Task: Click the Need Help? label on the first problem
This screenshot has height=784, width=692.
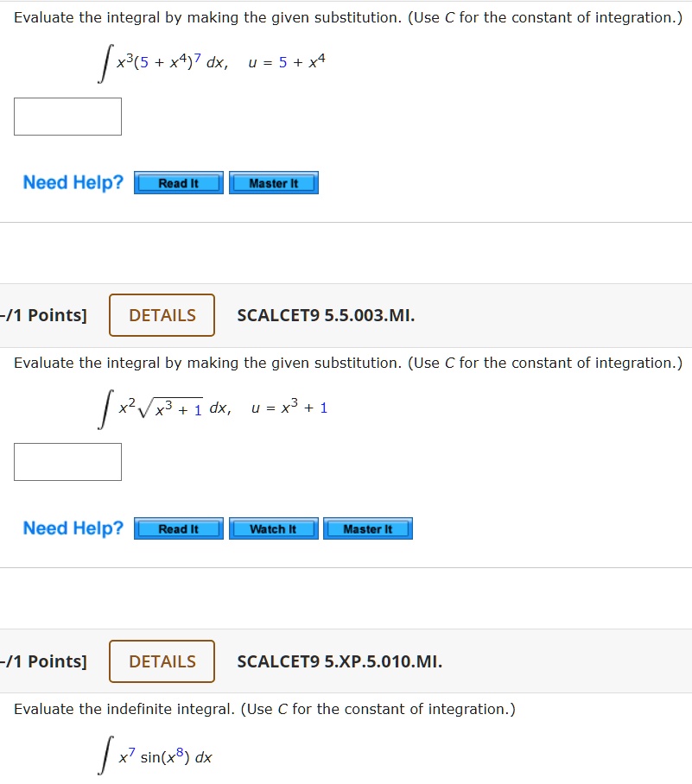Action: click(x=72, y=182)
